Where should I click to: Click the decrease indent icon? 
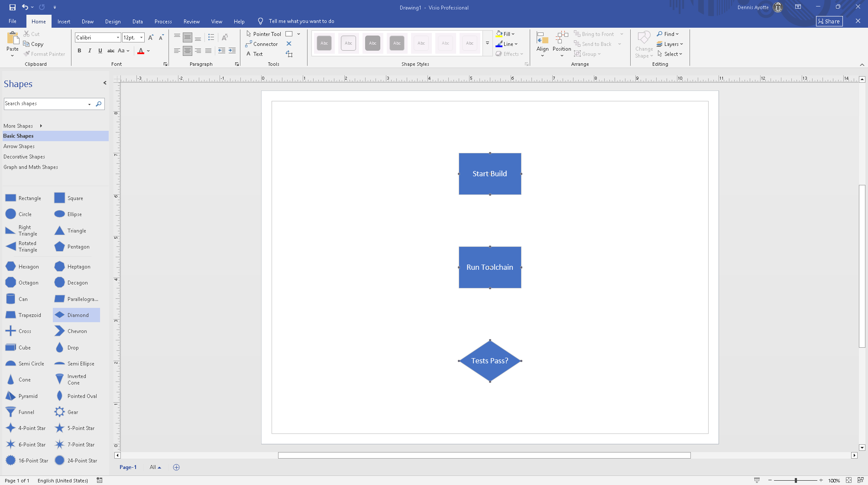[222, 51]
